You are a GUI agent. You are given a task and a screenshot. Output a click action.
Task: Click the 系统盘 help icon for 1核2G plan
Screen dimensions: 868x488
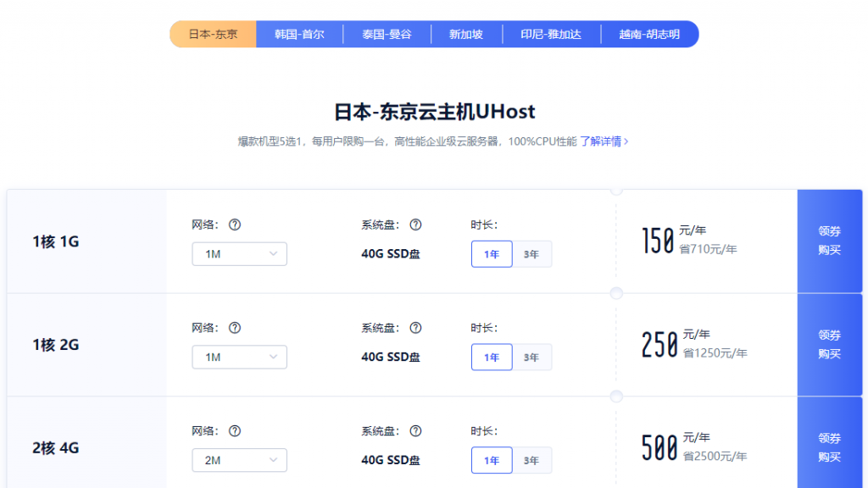tap(415, 328)
